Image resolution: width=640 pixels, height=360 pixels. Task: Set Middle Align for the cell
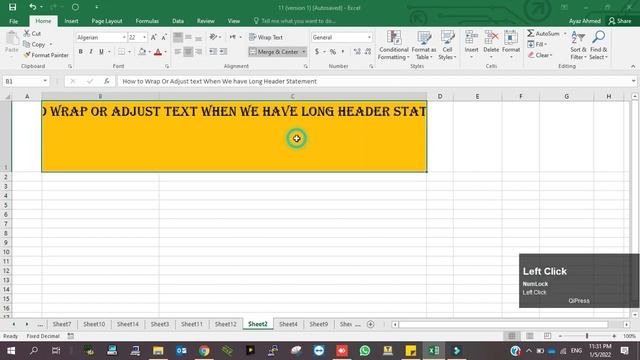[x=188, y=38]
